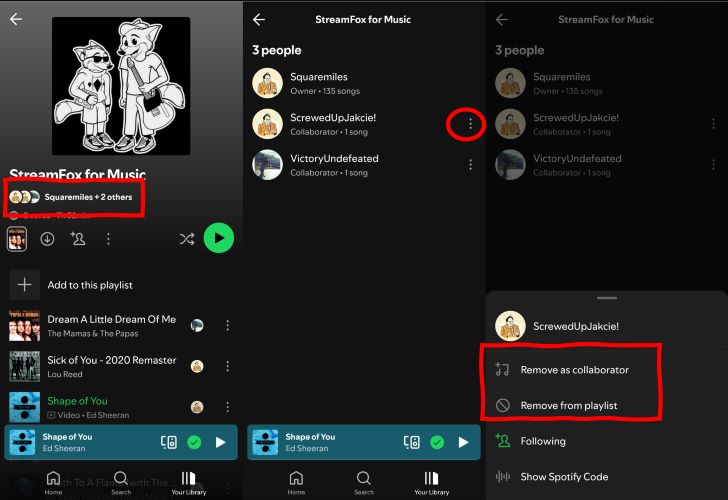Open the left mini player album art
The image size is (728, 500).
(x=22, y=442)
